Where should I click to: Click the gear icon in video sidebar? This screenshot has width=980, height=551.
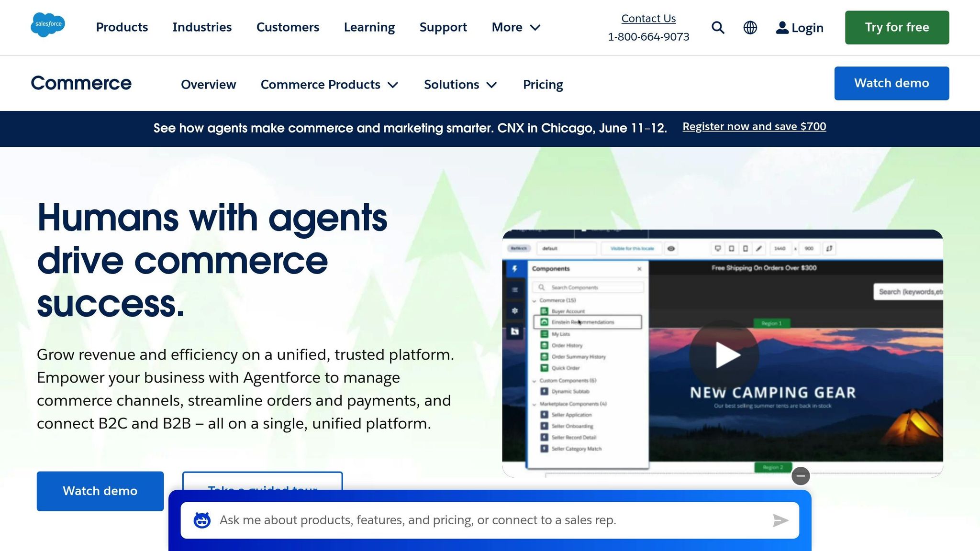coord(514,311)
